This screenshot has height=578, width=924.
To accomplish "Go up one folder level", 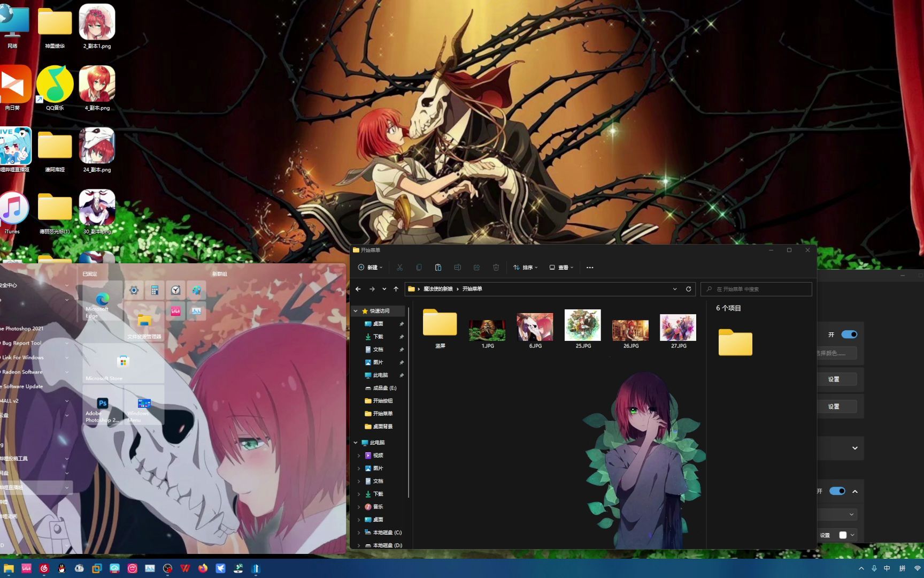I will click(396, 289).
